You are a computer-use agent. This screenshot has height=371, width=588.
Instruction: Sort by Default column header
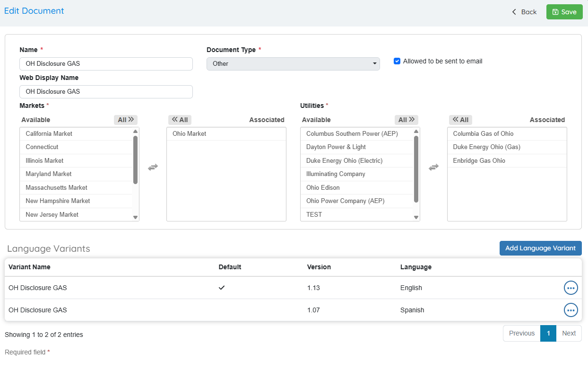(230, 267)
